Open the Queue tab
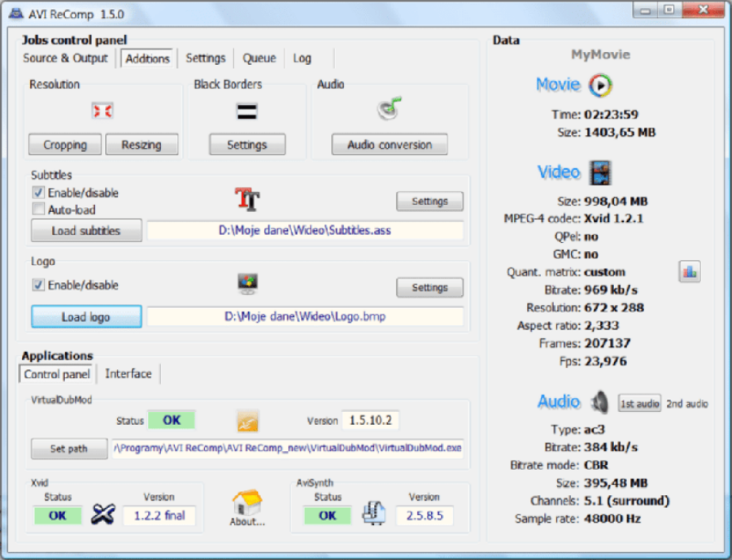This screenshot has height=560, width=732. pos(259,59)
